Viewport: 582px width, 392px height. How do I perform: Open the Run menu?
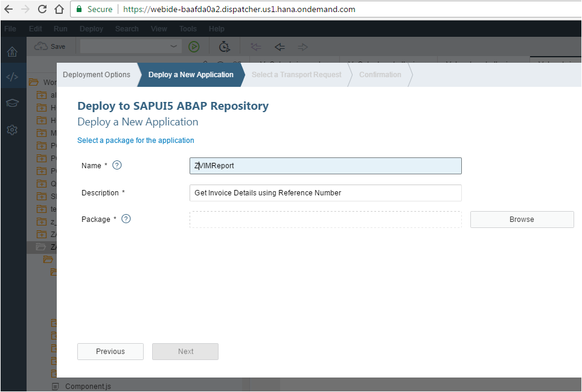60,29
